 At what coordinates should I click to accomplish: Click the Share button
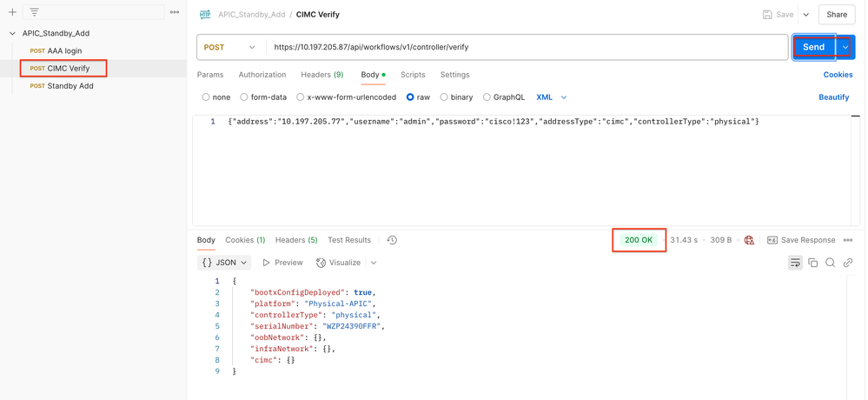[837, 15]
